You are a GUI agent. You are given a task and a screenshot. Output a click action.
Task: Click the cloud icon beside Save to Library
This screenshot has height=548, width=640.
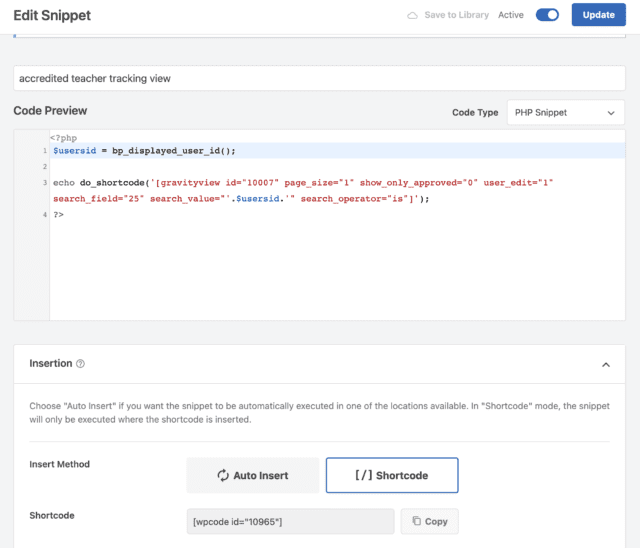pyautogui.click(x=412, y=16)
